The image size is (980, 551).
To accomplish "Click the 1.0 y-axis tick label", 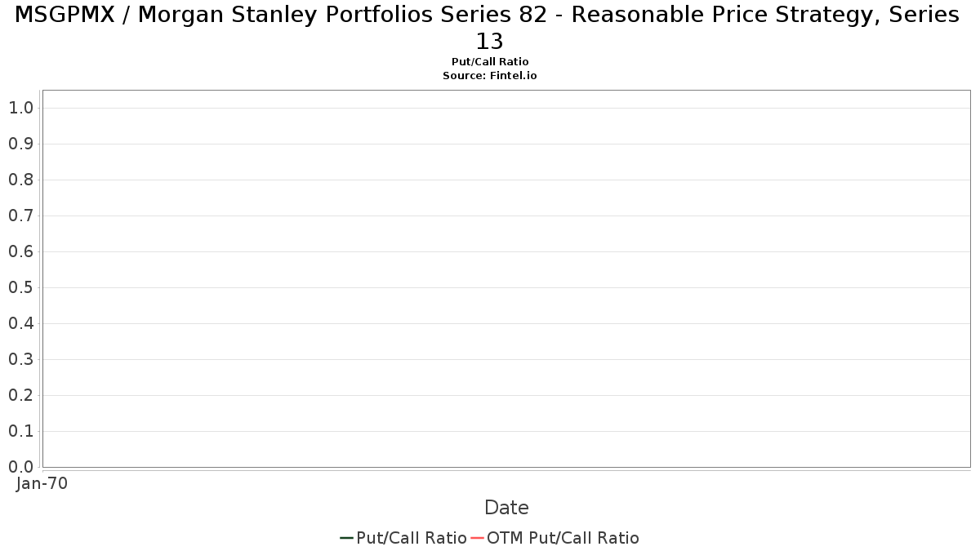I will (20, 108).
